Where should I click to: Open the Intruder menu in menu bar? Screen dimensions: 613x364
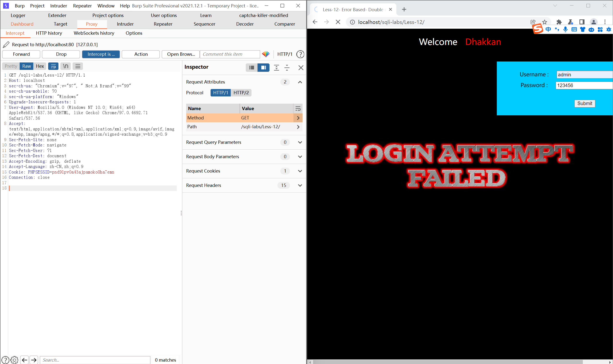coord(58,6)
